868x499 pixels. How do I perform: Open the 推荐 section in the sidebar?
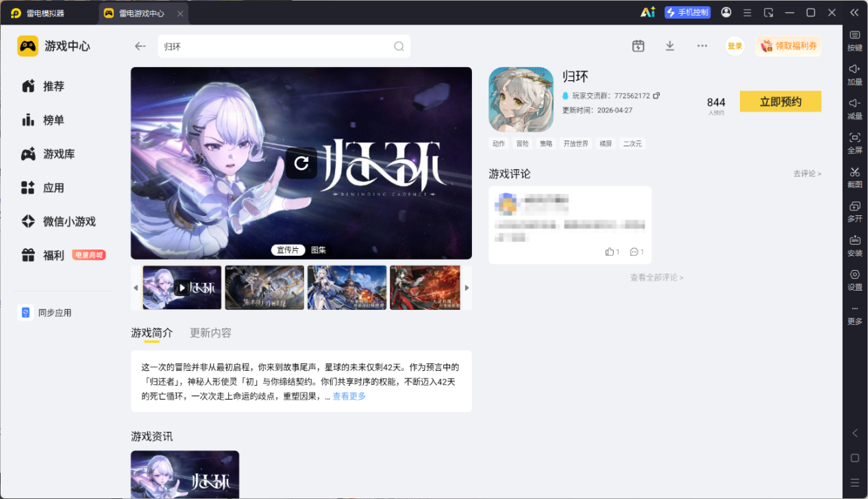click(x=42, y=86)
